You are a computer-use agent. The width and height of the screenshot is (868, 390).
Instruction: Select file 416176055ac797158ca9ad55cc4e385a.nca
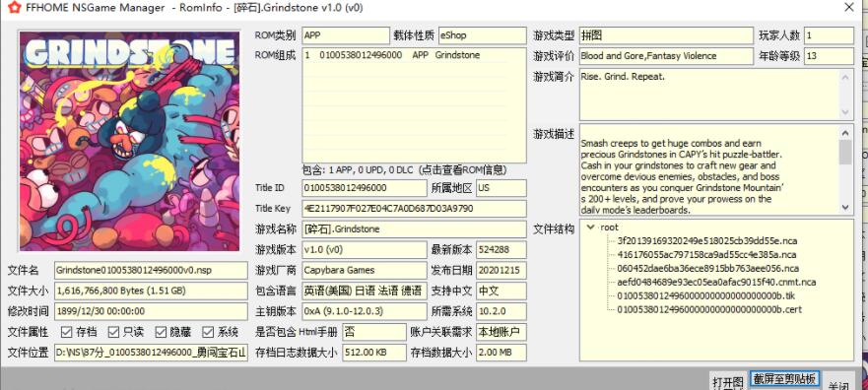(x=706, y=254)
